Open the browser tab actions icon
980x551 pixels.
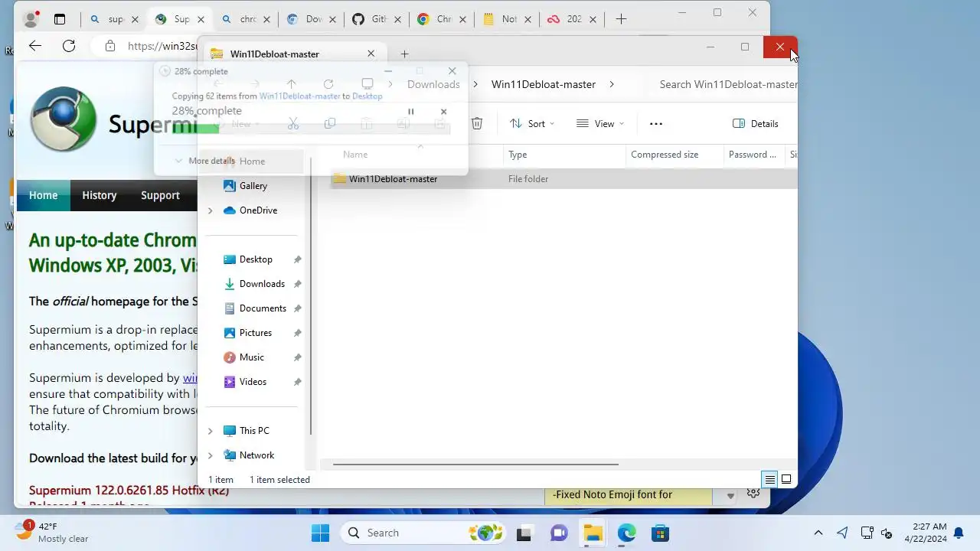[x=60, y=19]
